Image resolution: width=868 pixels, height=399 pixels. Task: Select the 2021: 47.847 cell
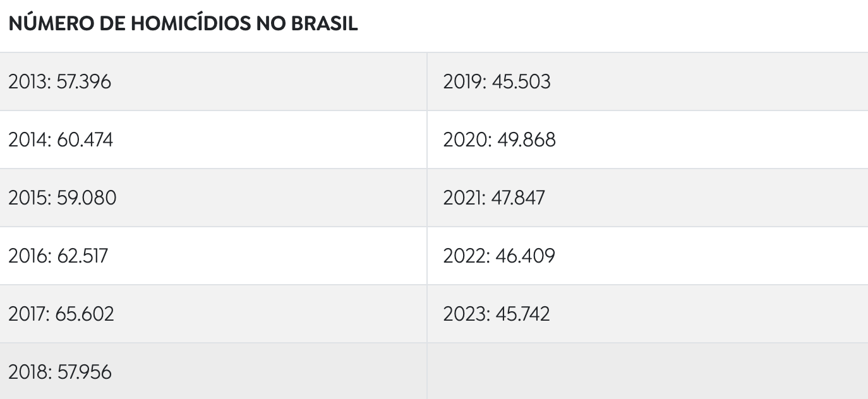click(x=648, y=198)
